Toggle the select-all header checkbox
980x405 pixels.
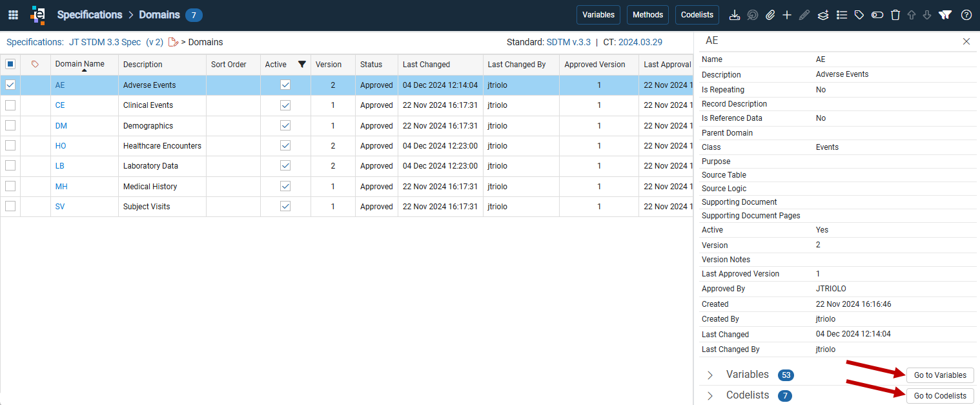click(x=10, y=64)
